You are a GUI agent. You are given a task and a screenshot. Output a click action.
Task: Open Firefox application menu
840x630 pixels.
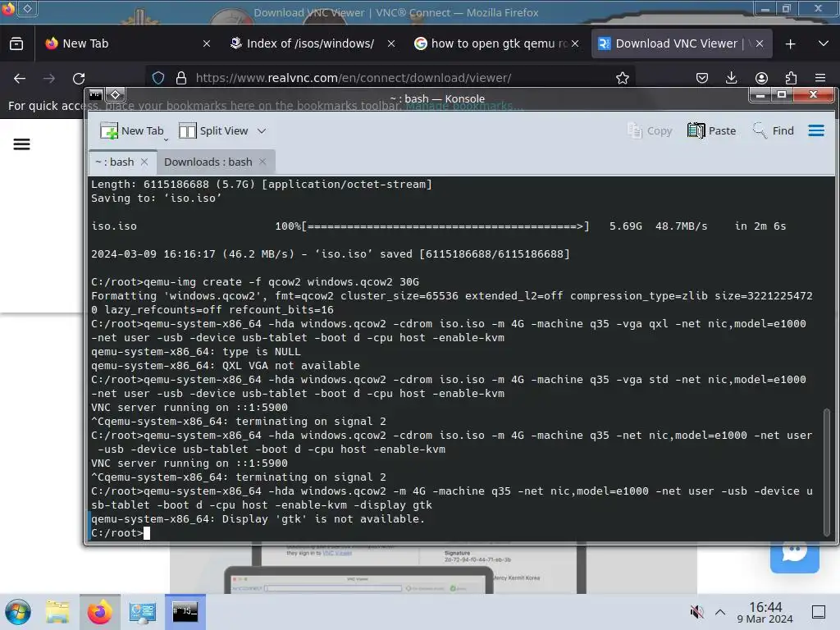(820, 78)
